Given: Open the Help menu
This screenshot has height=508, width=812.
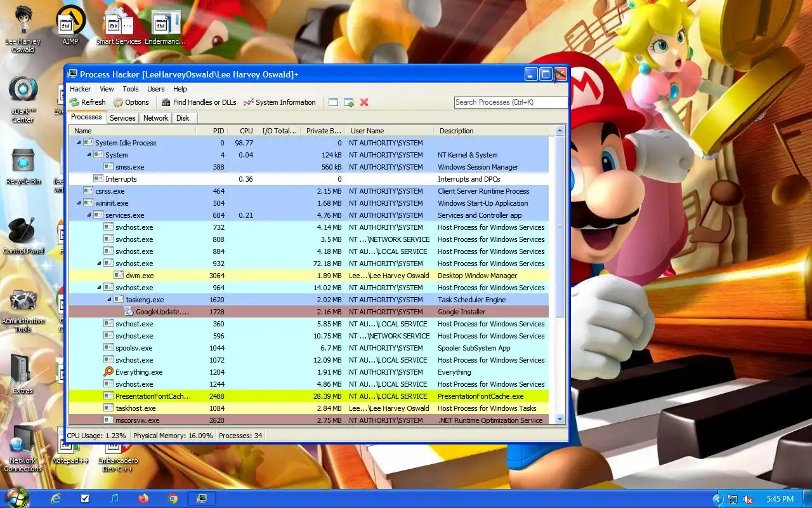Looking at the screenshot, I should pyautogui.click(x=180, y=89).
